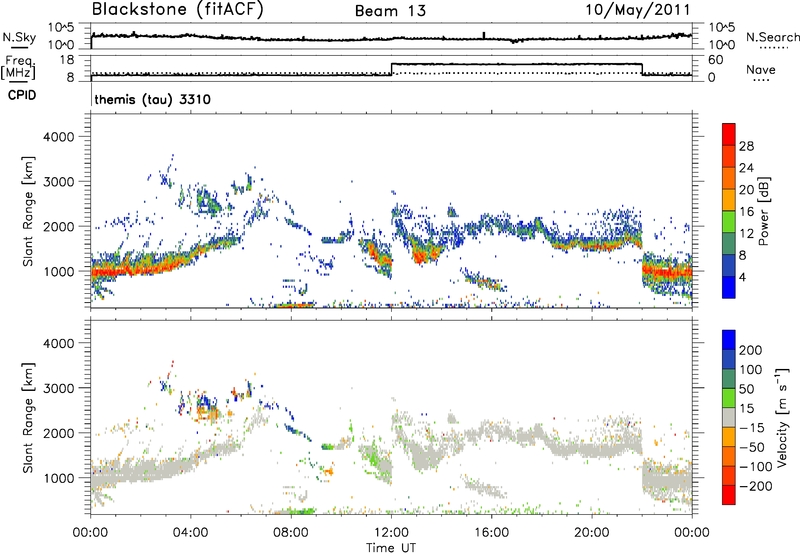Viewport: 800px width, 554px height.
Task: Click the '60' Nave axis value
Action: click(x=716, y=60)
